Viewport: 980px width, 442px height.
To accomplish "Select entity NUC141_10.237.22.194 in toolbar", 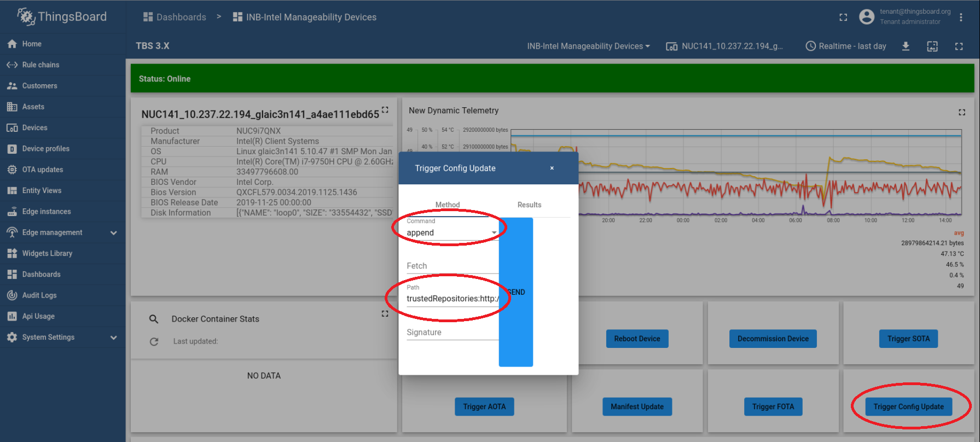I will (724, 46).
